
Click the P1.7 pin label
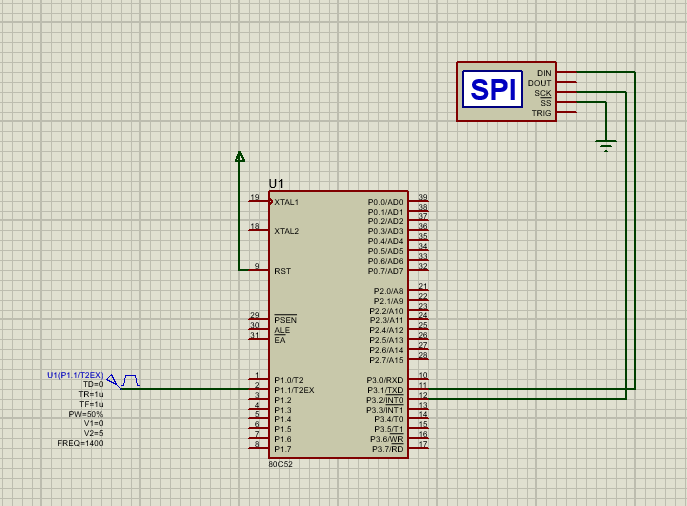pyautogui.click(x=283, y=449)
